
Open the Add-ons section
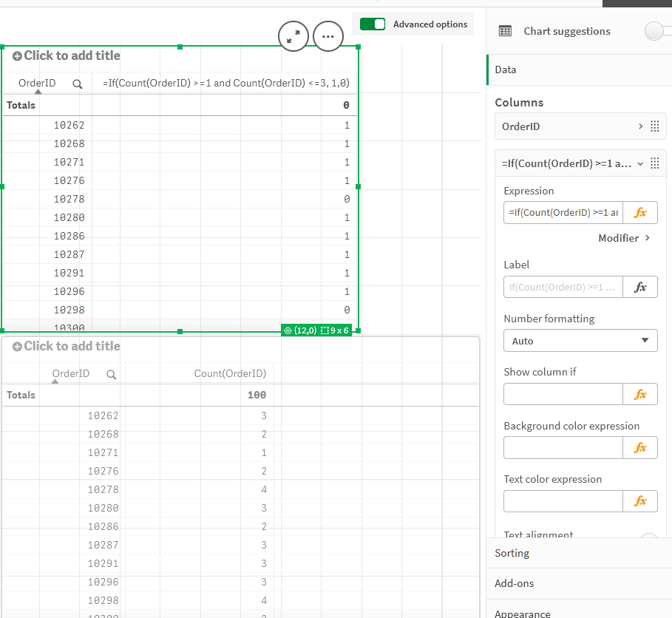coord(515,583)
